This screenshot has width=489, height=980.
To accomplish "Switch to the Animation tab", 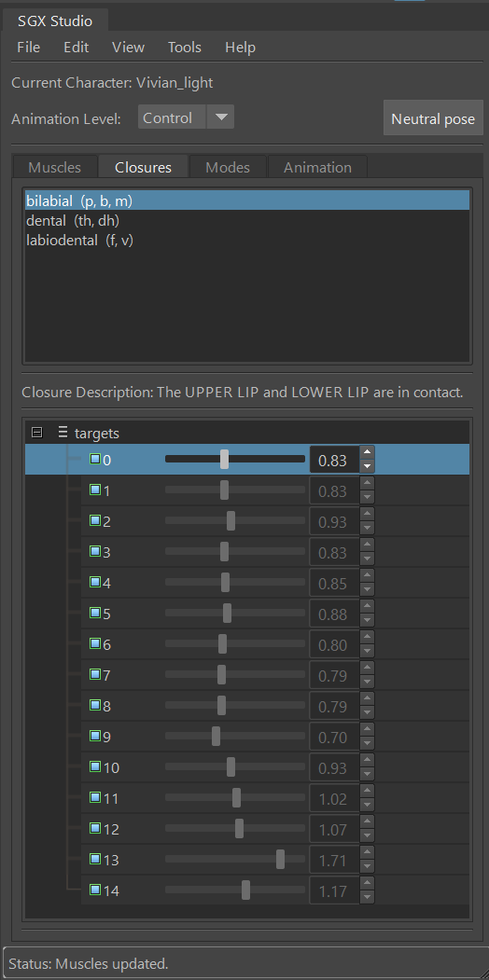I will coord(317,168).
